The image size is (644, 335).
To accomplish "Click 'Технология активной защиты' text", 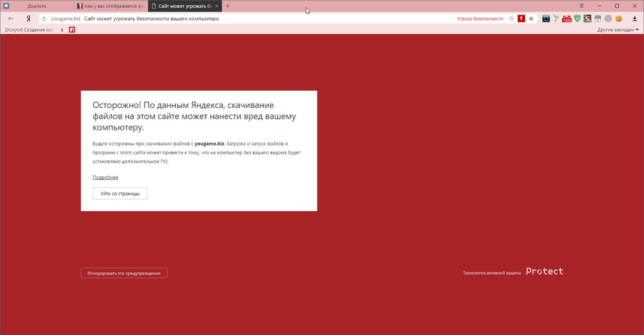I will (492, 273).
